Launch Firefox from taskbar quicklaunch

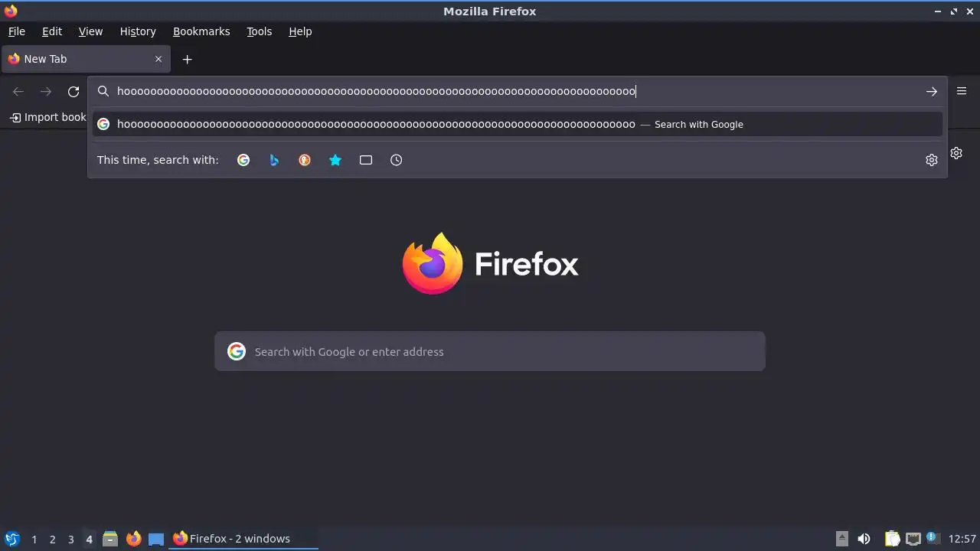(x=133, y=539)
